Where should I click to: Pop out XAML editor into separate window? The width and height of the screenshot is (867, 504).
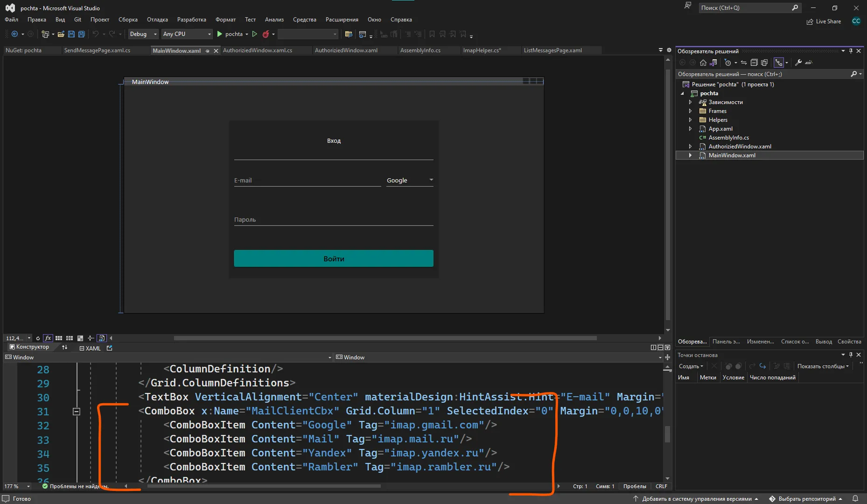[x=110, y=348]
